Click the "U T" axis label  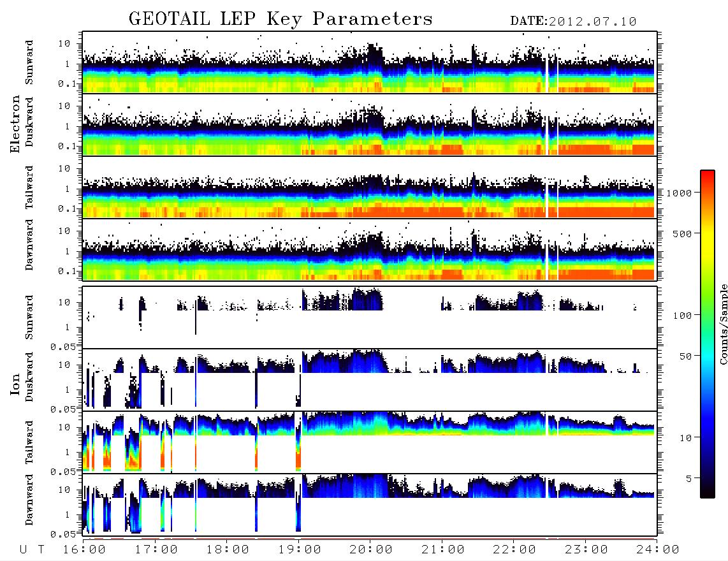click(33, 550)
